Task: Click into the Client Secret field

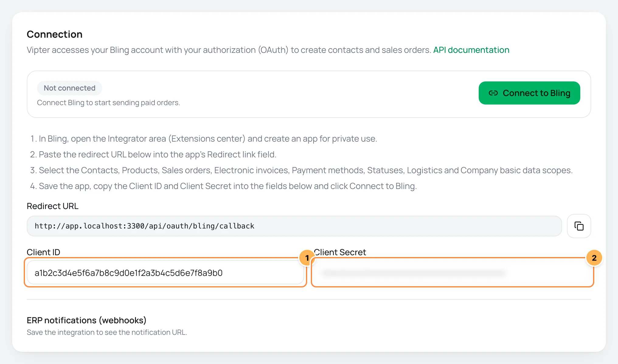Action: click(x=453, y=273)
